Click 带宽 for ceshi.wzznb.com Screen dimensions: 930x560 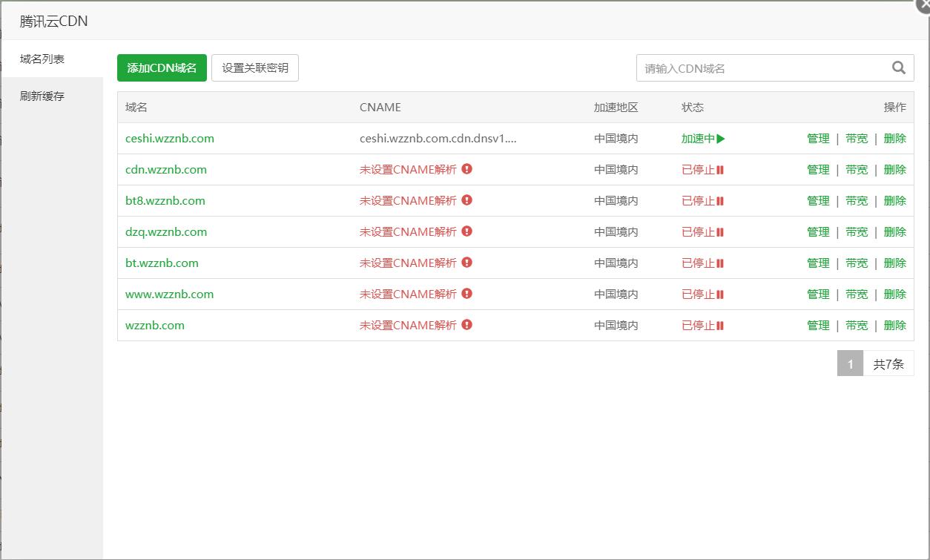(857, 139)
